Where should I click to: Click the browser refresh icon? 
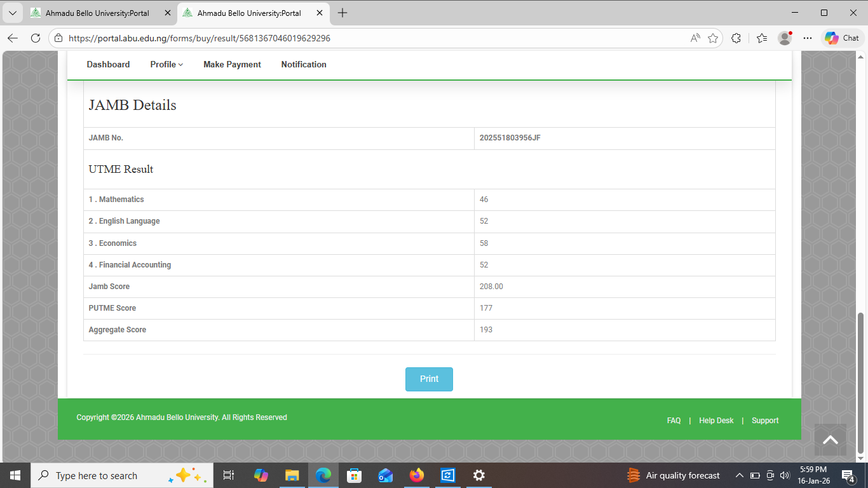click(x=36, y=38)
